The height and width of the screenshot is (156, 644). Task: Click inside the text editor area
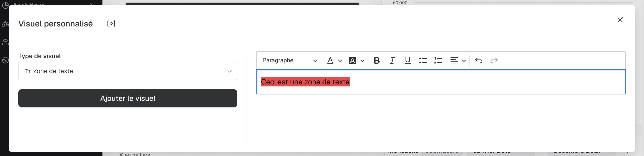(441, 82)
